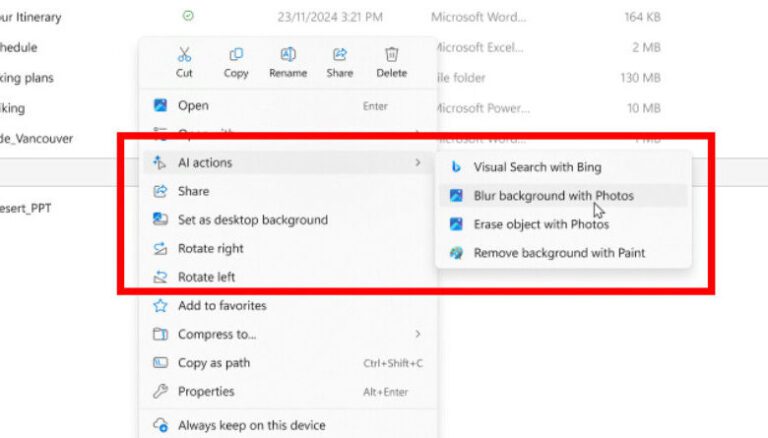Choose Visual Search with Bing
This screenshot has height=438, width=768.
click(563, 167)
